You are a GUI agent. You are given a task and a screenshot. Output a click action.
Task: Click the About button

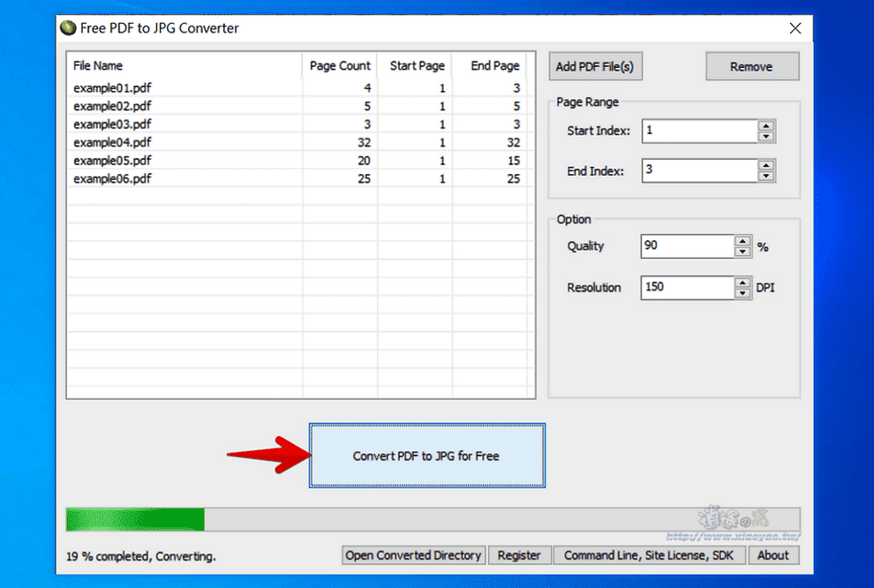point(773,555)
